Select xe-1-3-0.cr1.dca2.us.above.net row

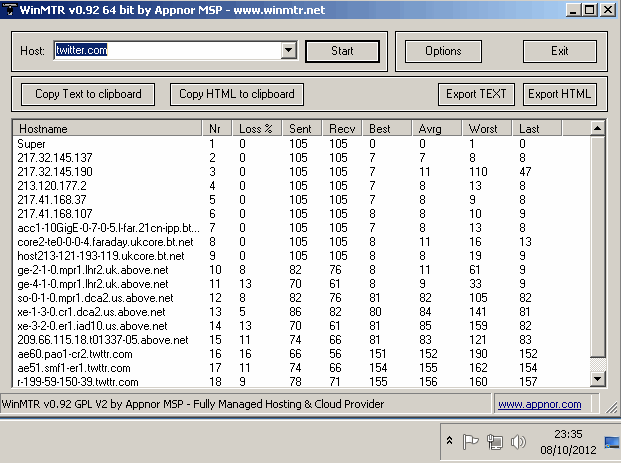coord(302,312)
